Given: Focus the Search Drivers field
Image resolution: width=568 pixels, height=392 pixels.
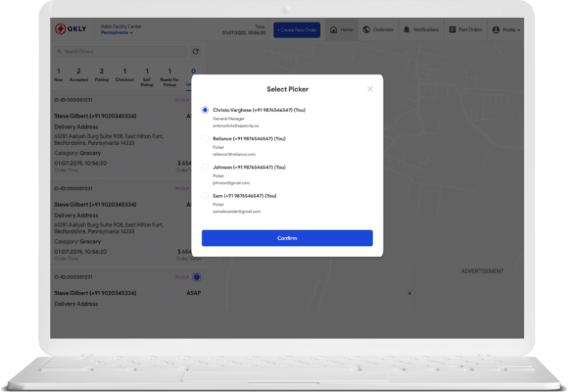Looking at the screenshot, I should (121, 52).
